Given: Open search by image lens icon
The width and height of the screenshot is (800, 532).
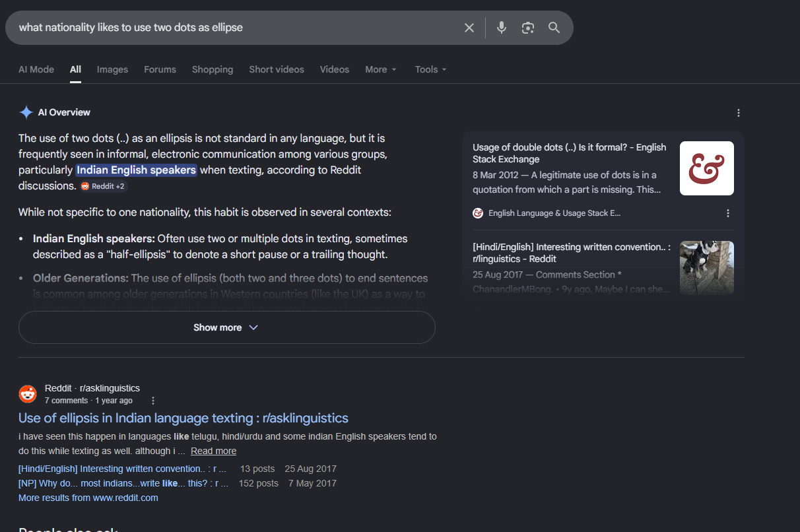Looking at the screenshot, I should pyautogui.click(x=527, y=28).
